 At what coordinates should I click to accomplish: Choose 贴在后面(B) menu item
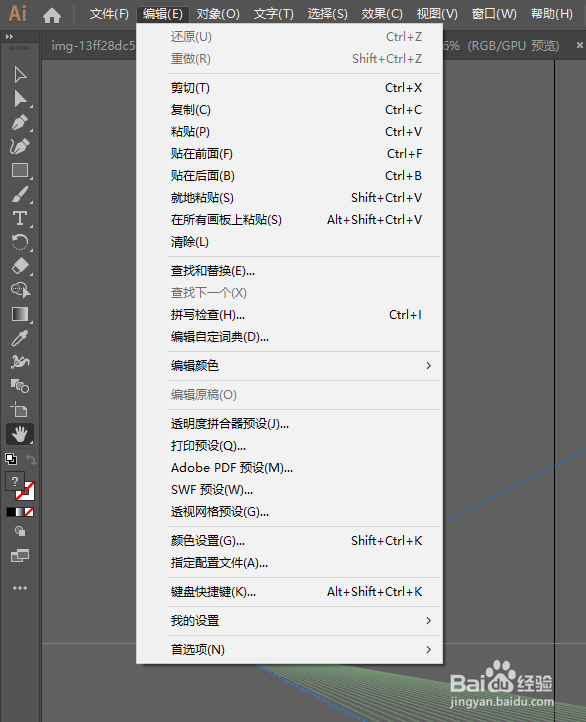289,176
